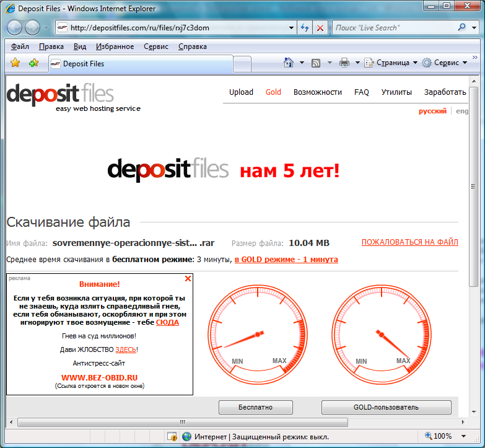Click the vertical scrollbar up arrow
This screenshot has width=485, height=448.
pos(474,81)
